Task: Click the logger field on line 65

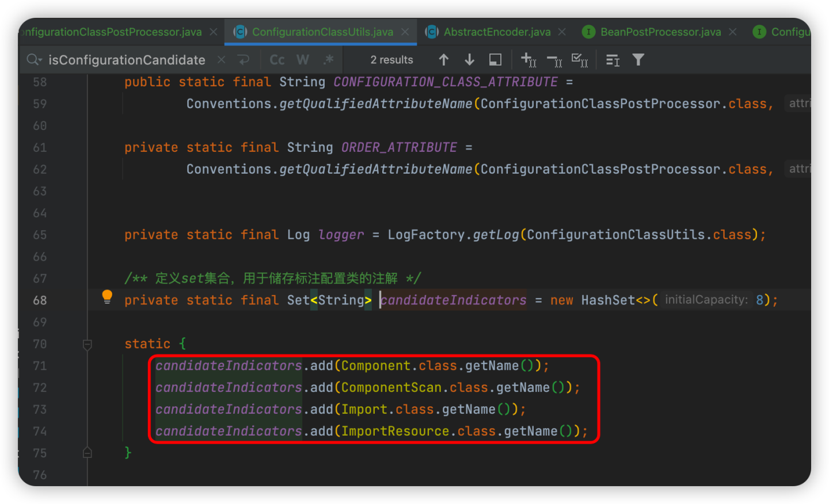Action: click(341, 235)
